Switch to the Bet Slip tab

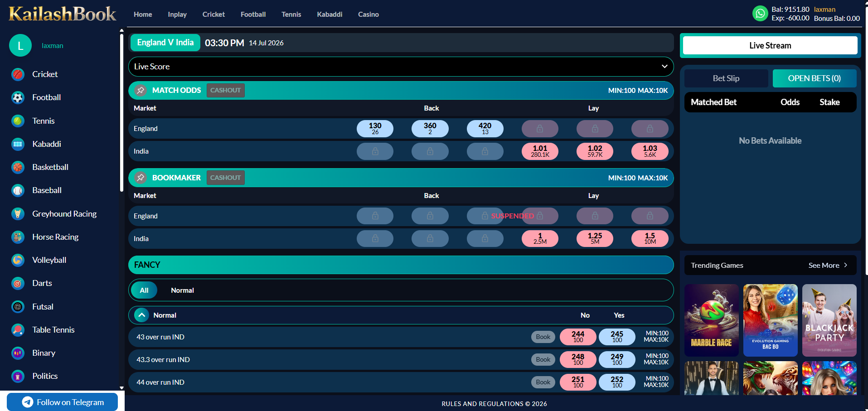(x=726, y=78)
